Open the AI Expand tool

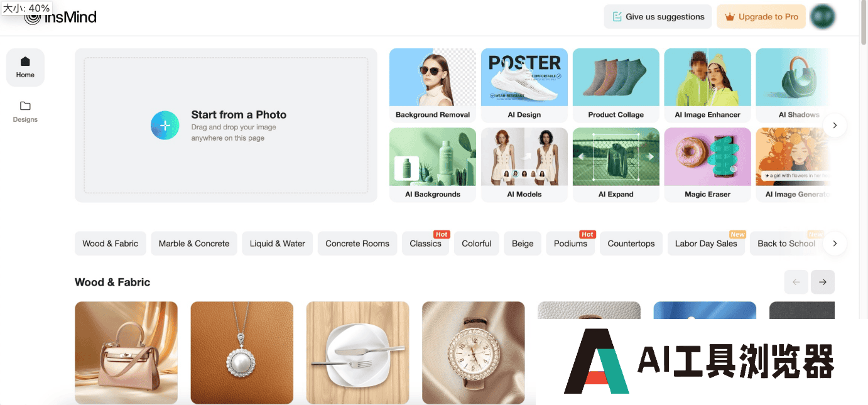(x=616, y=165)
